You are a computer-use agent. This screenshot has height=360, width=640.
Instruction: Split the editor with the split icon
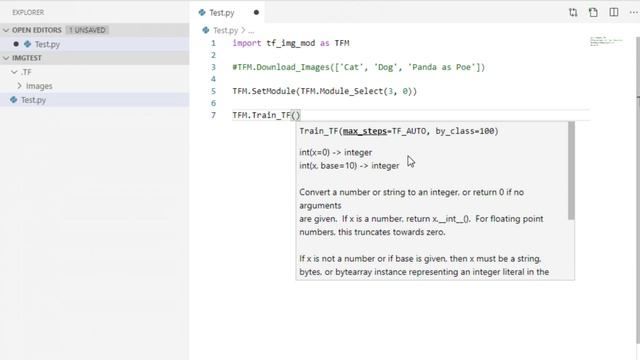coord(613,12)
